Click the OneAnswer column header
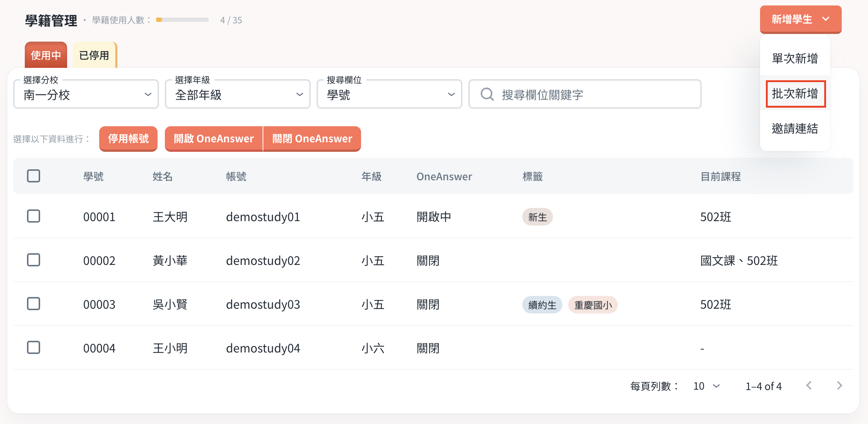This screenshot has height=424, width=868. (444, 177)
